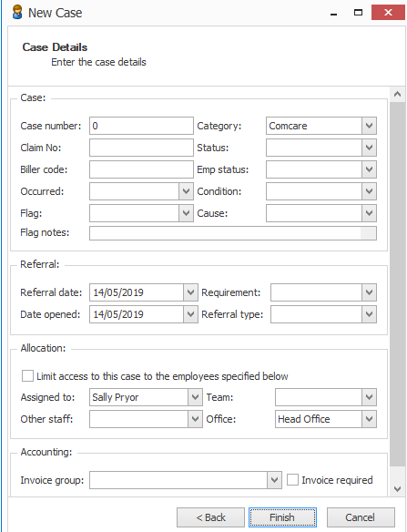Tick the Invoice required checkbox

click(x=292, y=480)
